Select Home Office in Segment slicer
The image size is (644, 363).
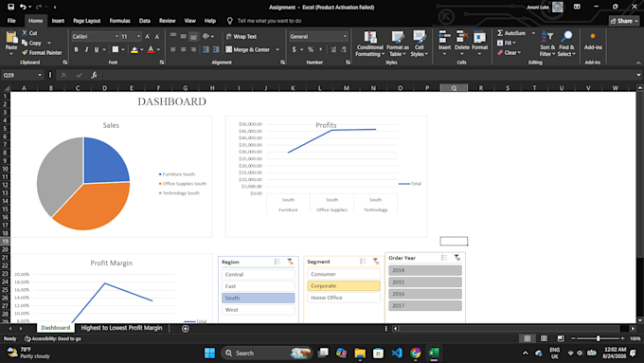[344, 298]
